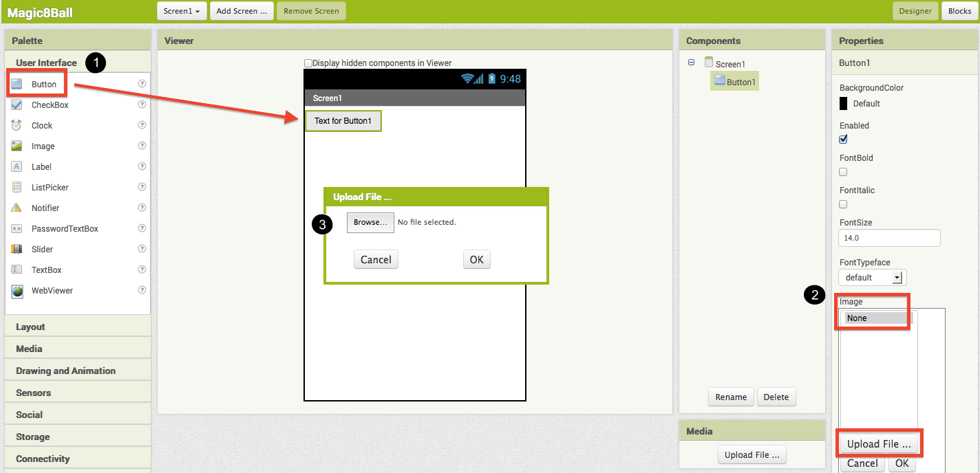Image resolution: width=980 pixels, height=473 pixels.
Task: Expand the Layout palette section
Action: pos(78,327)
